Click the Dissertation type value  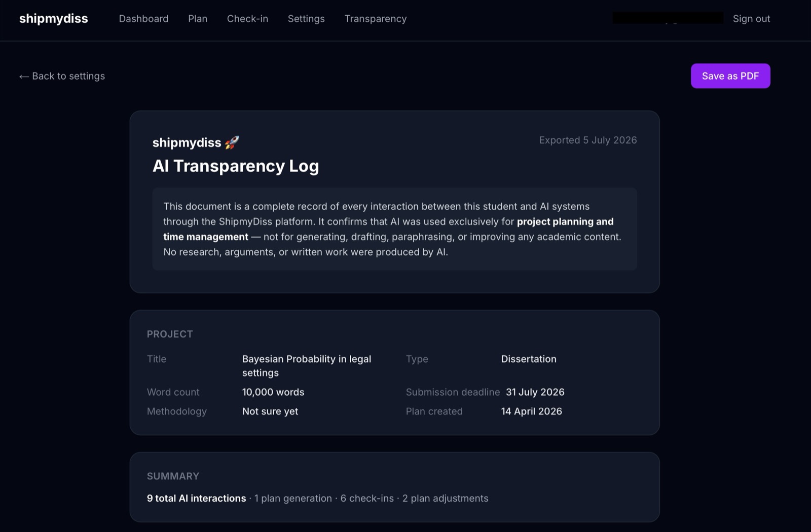[x=529, y=359]
